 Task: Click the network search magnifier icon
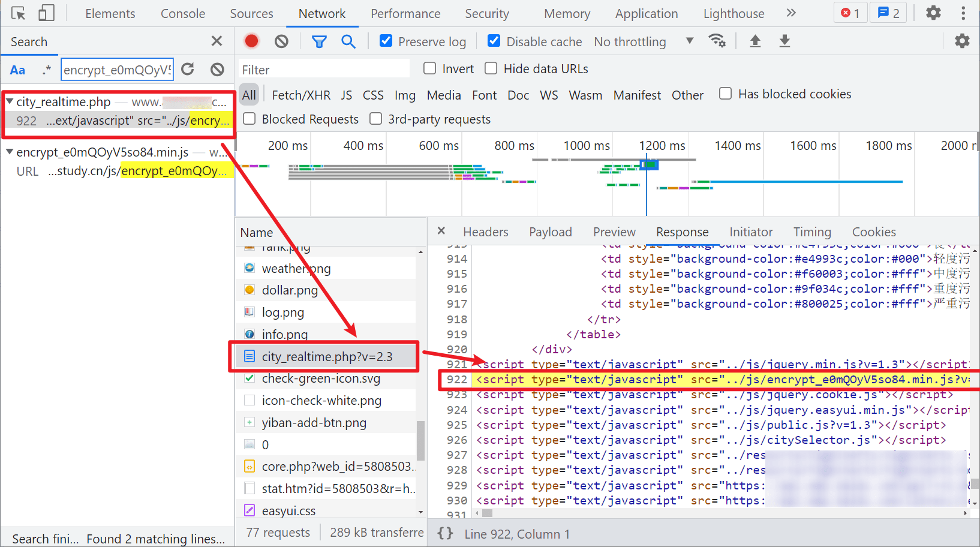point(348,41)
